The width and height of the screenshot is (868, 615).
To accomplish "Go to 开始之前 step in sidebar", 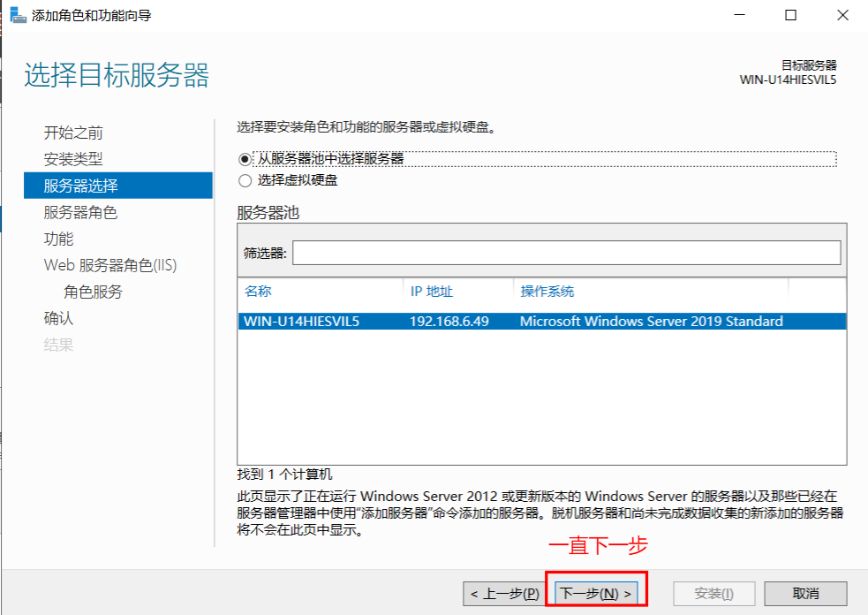I will point(73,133).
